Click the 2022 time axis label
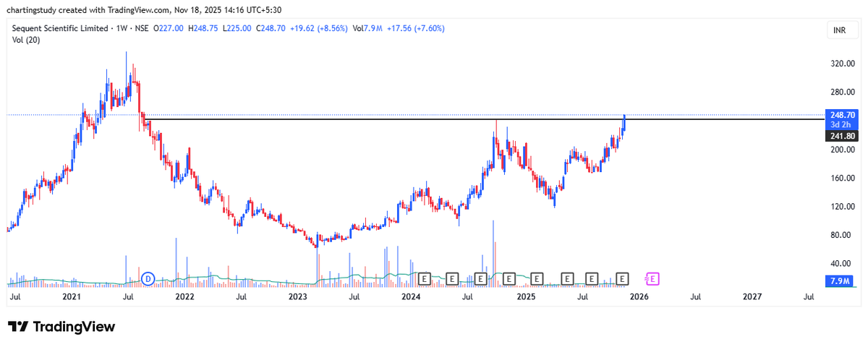The image size is (868, 347). click(x=184, y=296)
